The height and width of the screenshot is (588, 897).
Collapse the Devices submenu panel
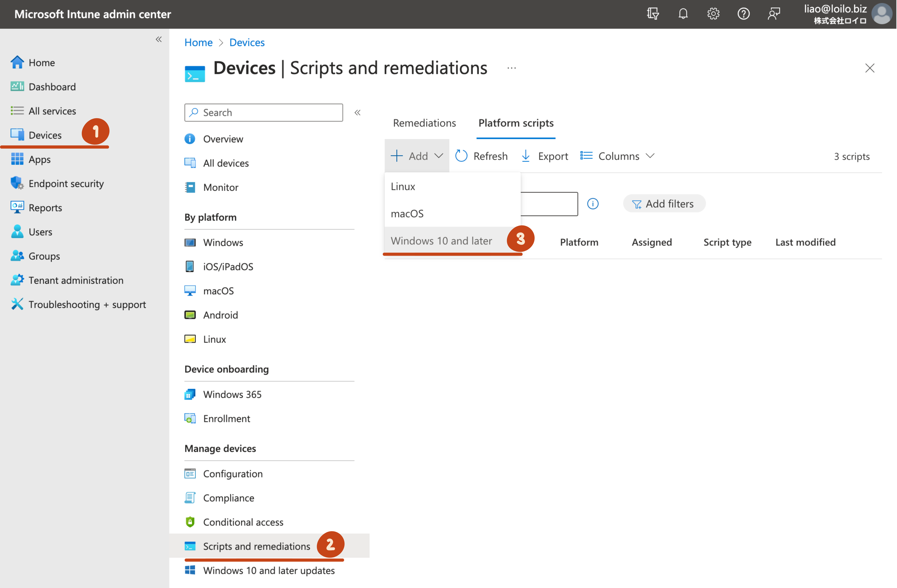point(357,112)
